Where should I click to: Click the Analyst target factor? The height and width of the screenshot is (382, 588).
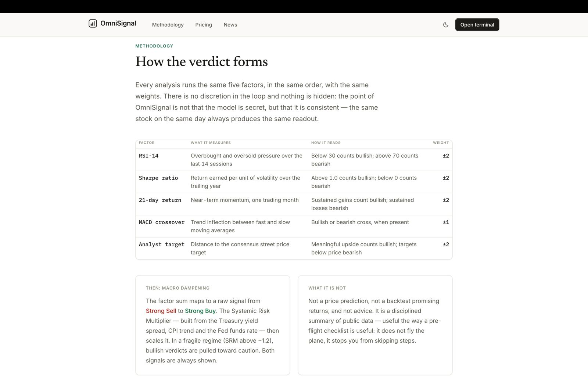tap(162, 244)
